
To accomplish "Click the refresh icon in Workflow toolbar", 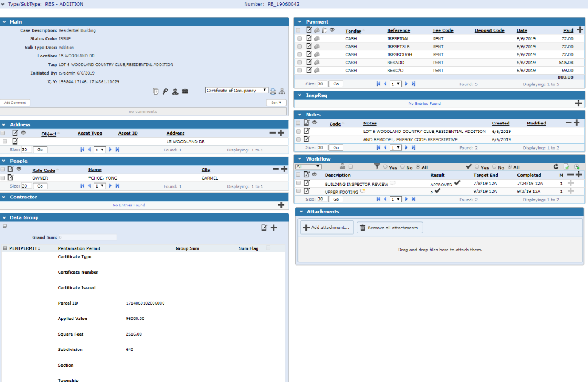I will click(556, 167).
